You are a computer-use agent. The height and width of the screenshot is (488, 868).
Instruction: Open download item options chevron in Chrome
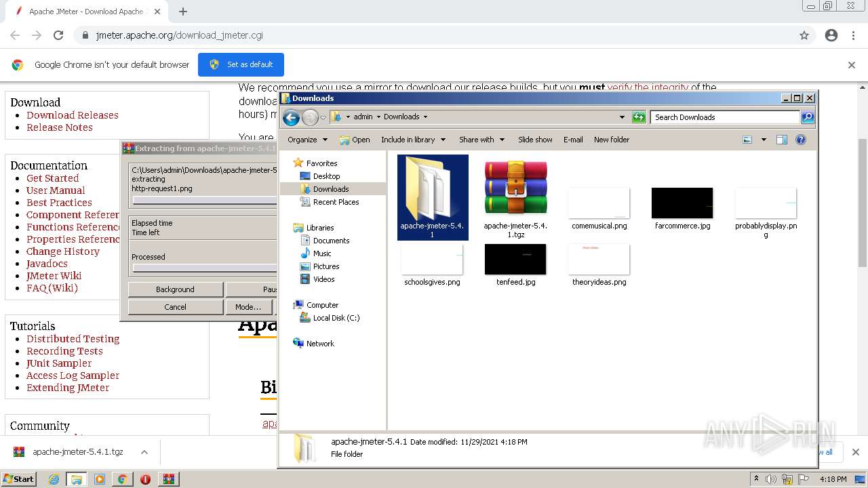point(144,452)
